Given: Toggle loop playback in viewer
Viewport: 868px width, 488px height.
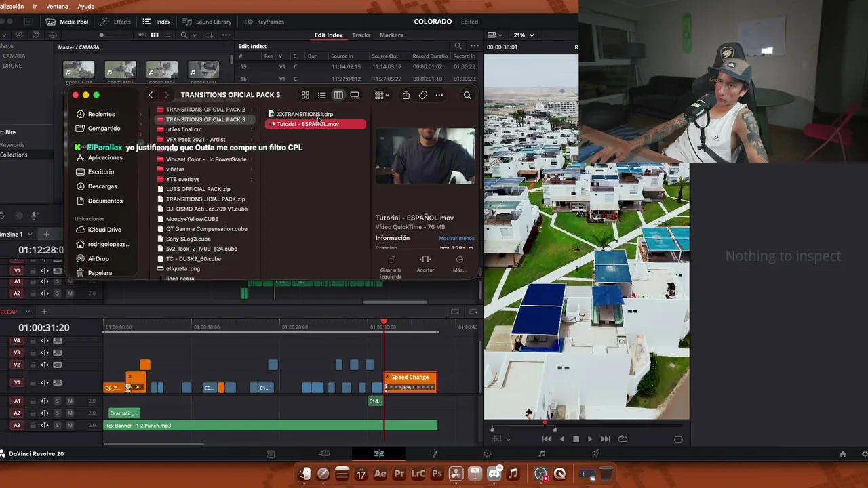Looking at the screenshot, I should point(623,439).
